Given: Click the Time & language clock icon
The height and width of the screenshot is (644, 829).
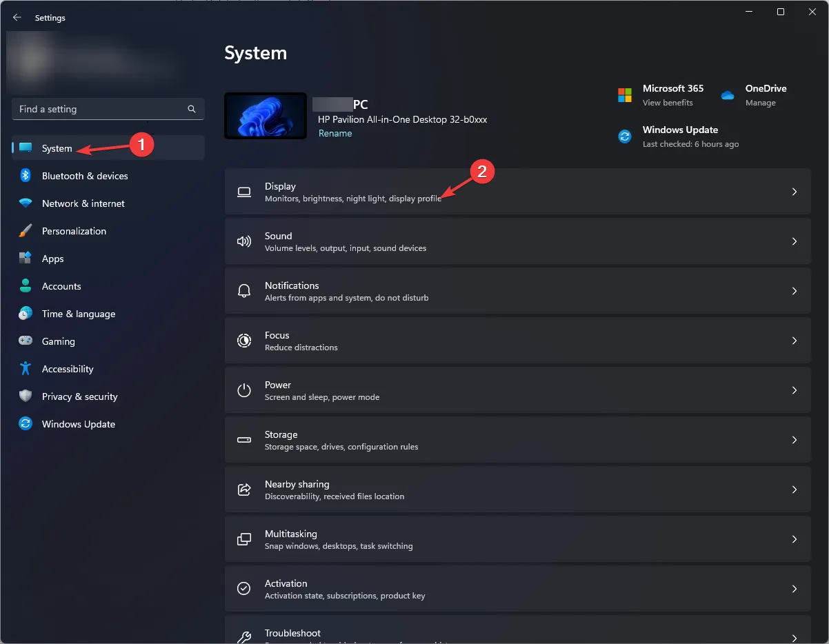Looking at the screenshot, I should pos(26,314).
